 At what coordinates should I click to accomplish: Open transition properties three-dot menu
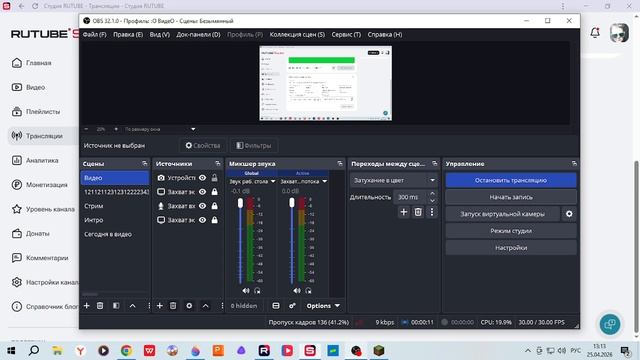tap(432, 212)
